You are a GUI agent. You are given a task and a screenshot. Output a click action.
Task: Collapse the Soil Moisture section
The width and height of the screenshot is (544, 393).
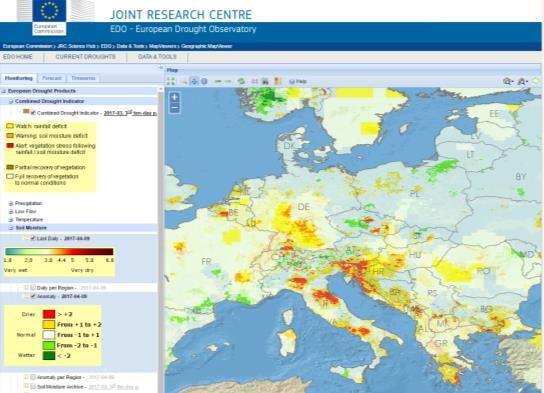click(x=11, y=228)
